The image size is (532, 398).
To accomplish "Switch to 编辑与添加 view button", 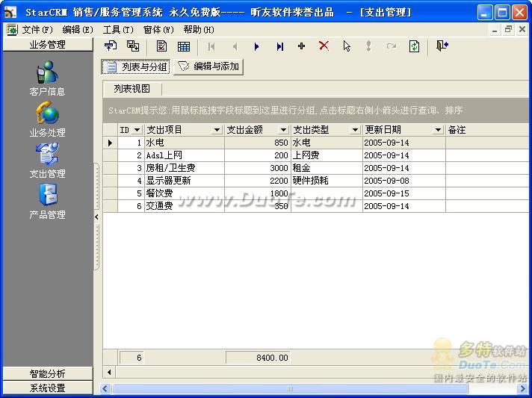I will tap(208, 66).
